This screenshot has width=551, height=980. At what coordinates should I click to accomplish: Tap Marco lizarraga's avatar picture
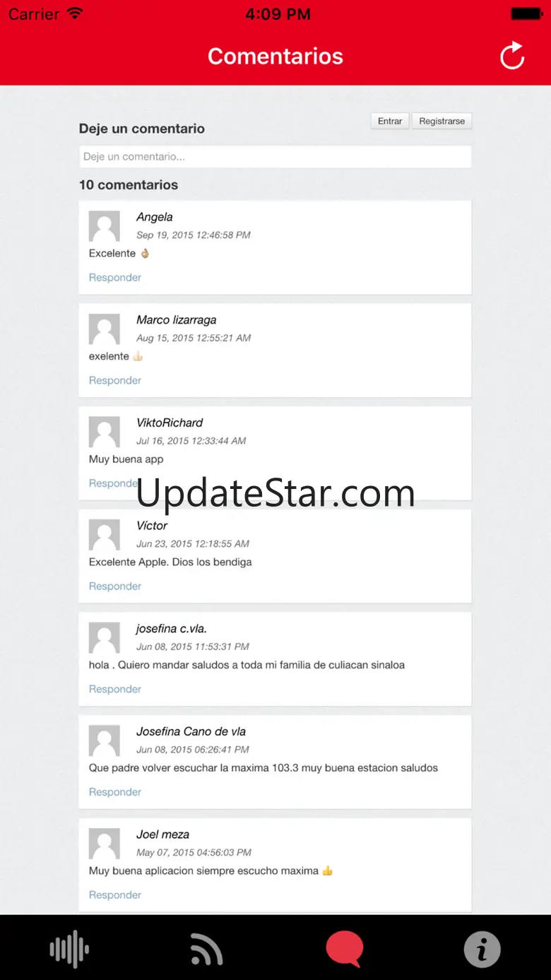104,329
